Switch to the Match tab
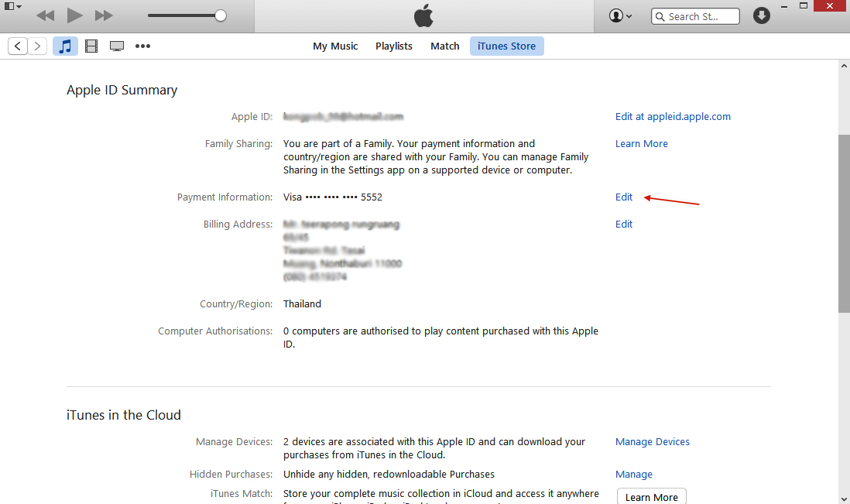Screen dimensions: 850x504 (x=444, y=46)
